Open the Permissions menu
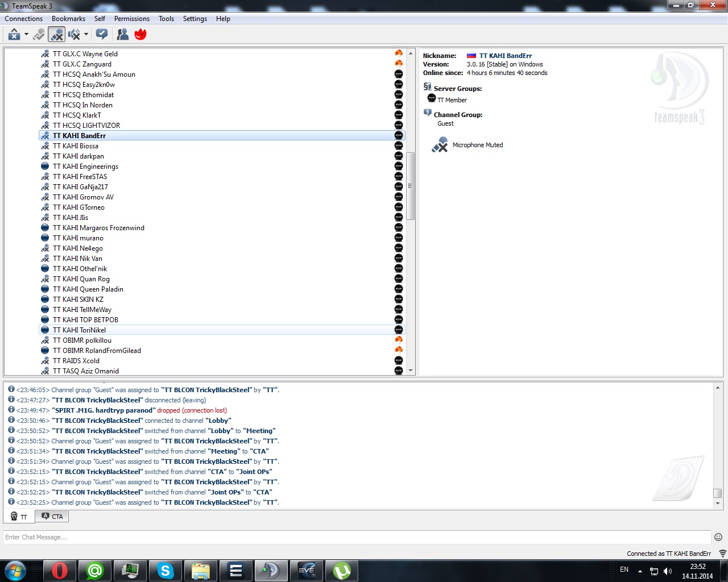 click(x=132, y=19)
